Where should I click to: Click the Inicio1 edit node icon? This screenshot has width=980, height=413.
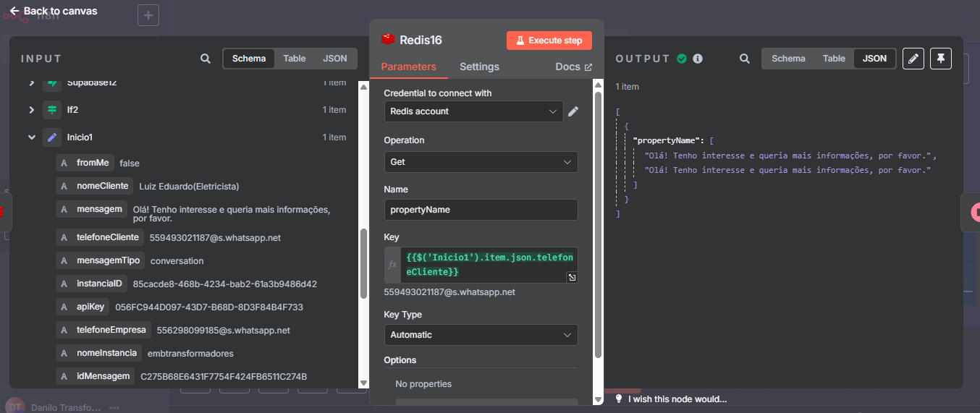(x=52, y=137)
